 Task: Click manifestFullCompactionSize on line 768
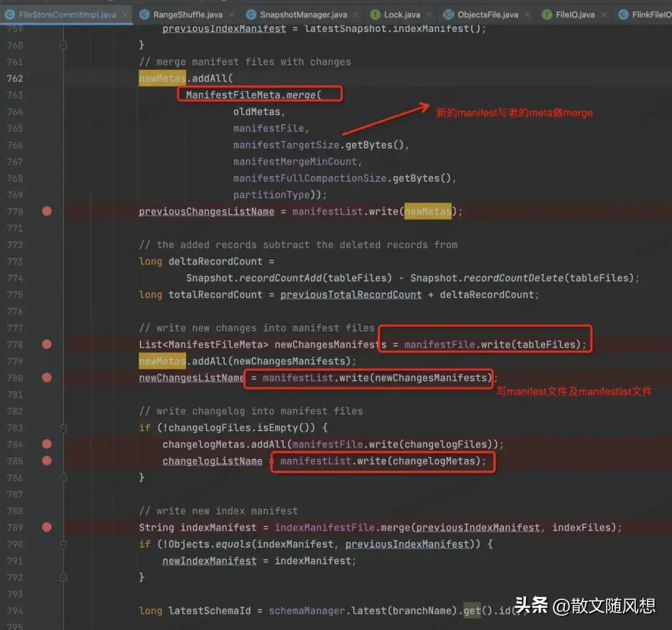(x=310, y=178)
